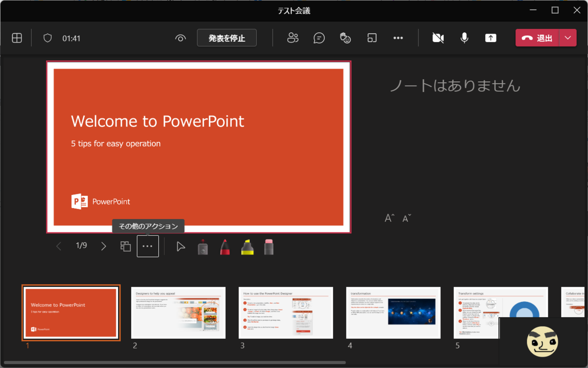588x368 pixels.
Task: Open the gallery view grid icon
Action: pos(17,38)
